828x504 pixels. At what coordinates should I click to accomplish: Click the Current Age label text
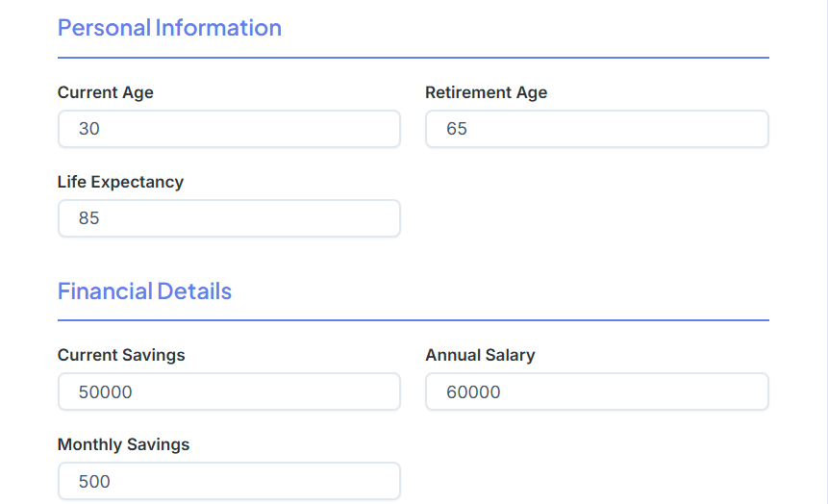106,92
